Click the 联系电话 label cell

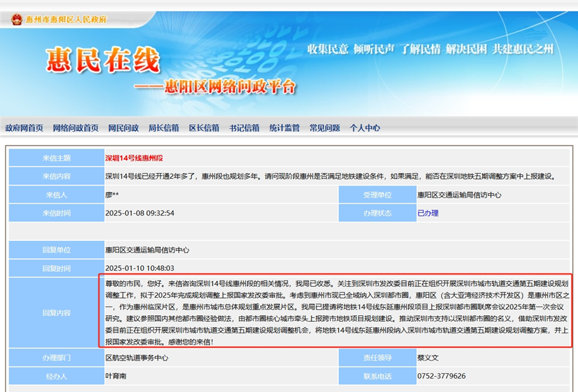(378, 376)
